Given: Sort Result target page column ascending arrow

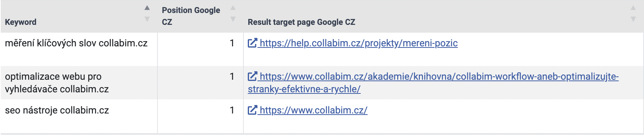Looking at the screenshot, I should click(633, 8).
